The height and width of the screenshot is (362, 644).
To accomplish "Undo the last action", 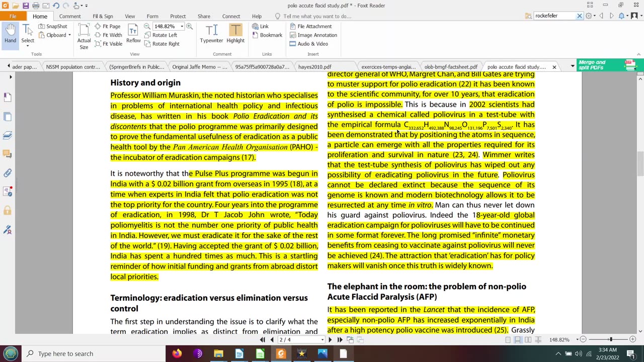I will tap(56, 6).
